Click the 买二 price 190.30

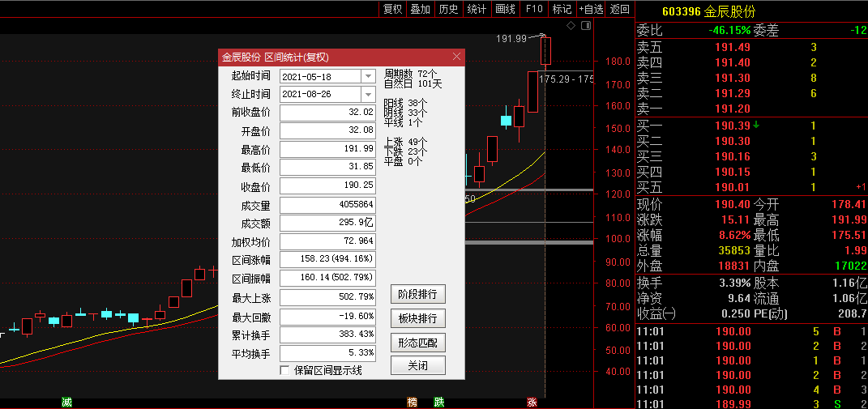coord(733,141)
